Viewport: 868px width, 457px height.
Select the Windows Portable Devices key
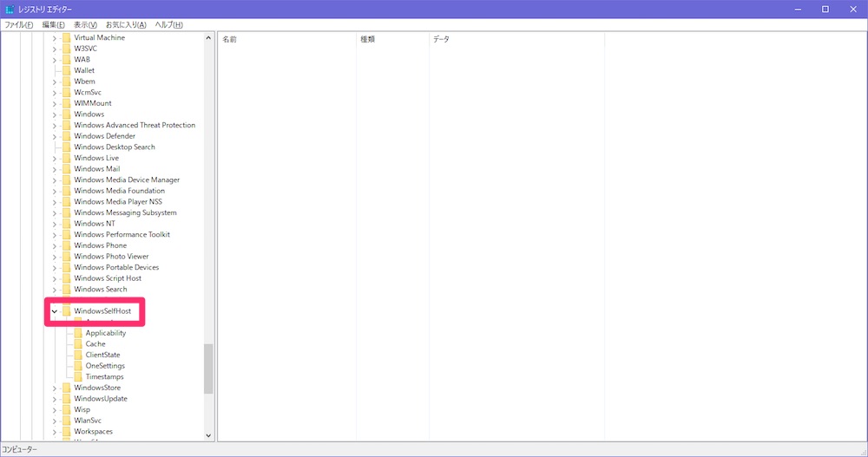[116, 267]
